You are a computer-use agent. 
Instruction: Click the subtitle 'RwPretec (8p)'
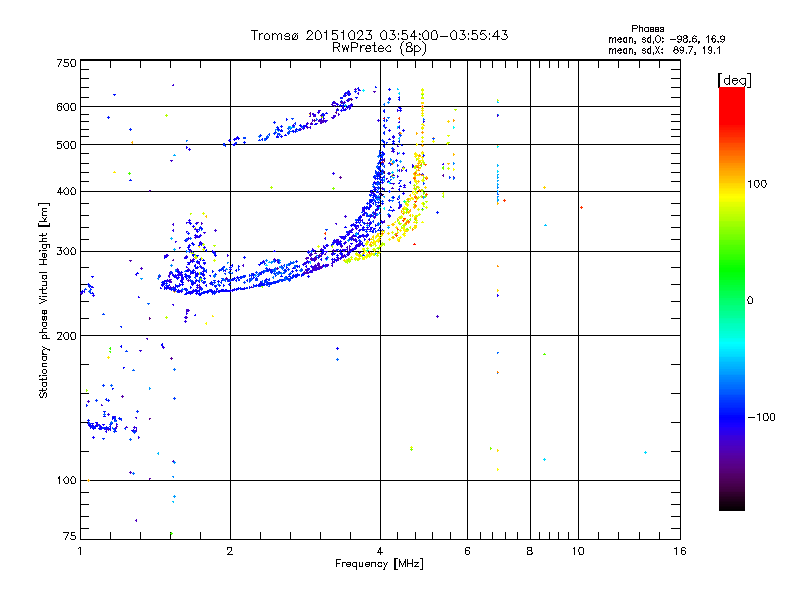(x=379, y=48)
